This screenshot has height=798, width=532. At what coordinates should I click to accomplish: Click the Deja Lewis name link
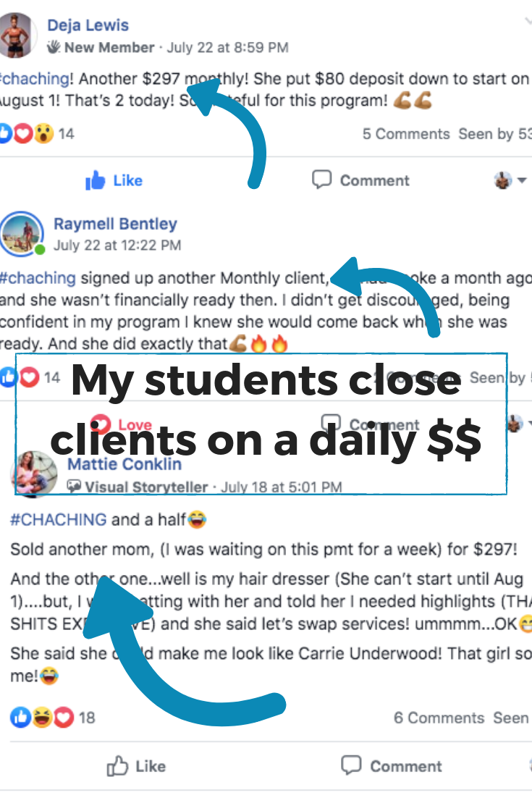point(88,25)
